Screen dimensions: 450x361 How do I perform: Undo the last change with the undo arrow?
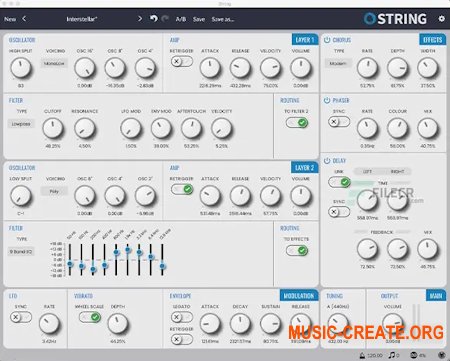point(154,19)
